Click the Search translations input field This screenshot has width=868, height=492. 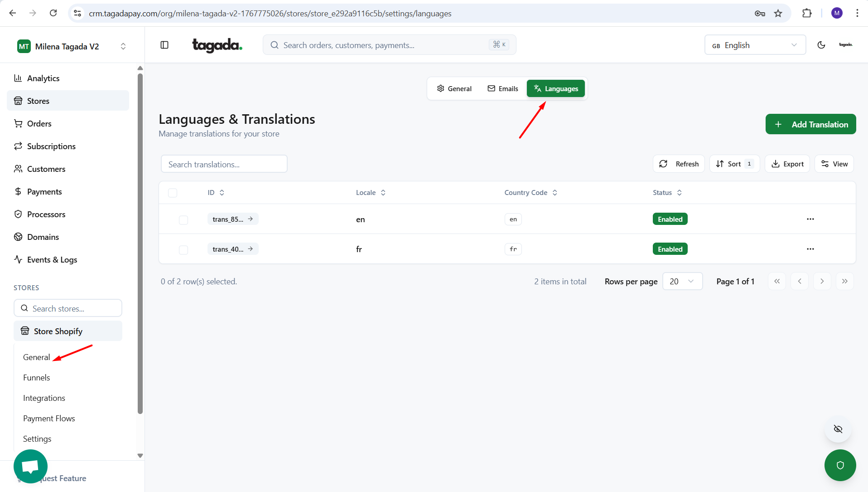tap(224, 164)
